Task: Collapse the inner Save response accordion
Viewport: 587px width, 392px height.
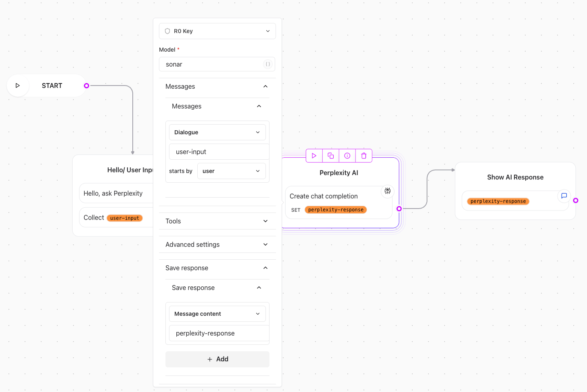Action: point(217,288)
